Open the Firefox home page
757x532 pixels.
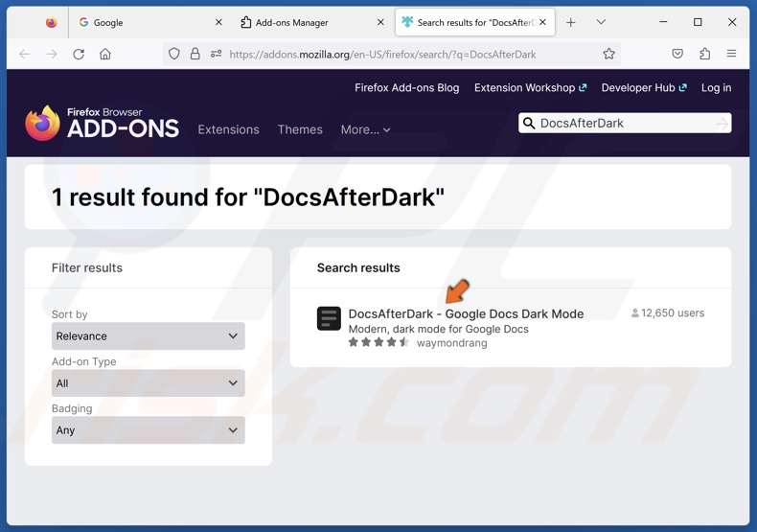(x=105, y=54)
